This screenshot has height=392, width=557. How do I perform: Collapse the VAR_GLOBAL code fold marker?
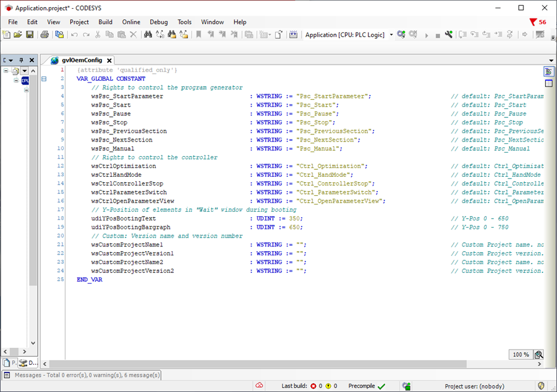pyautogui.click(x=44, y=78)
